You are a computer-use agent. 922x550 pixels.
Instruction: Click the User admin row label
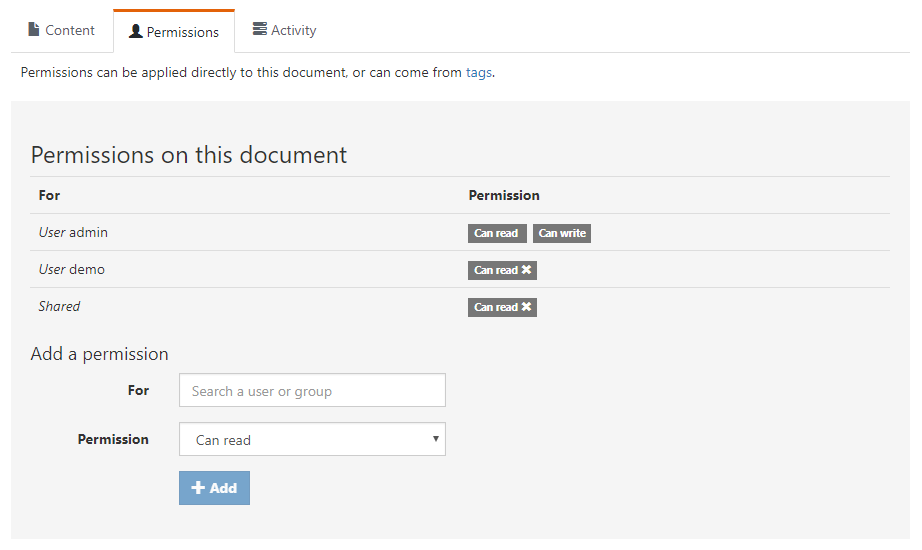click(73, 232)
